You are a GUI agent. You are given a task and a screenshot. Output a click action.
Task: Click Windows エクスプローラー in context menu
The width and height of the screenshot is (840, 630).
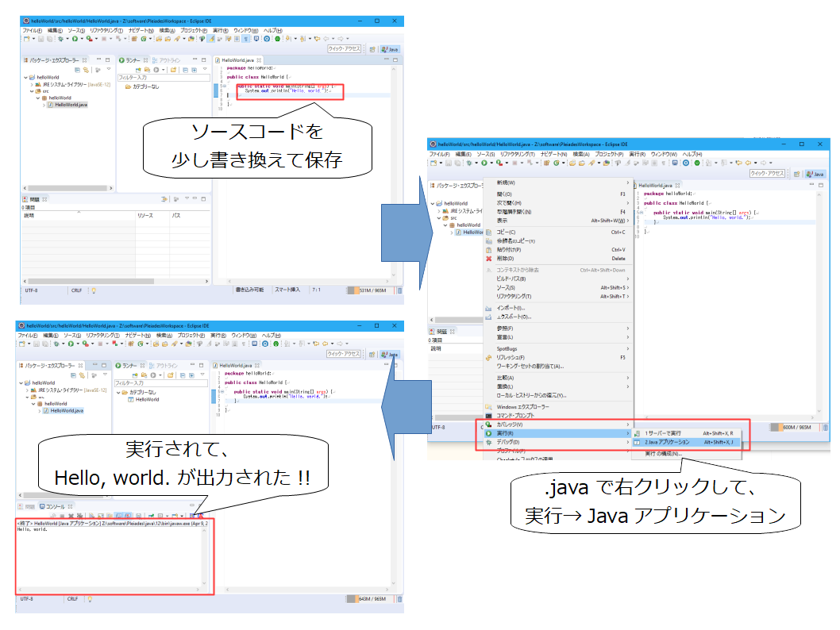coord(557,407)
